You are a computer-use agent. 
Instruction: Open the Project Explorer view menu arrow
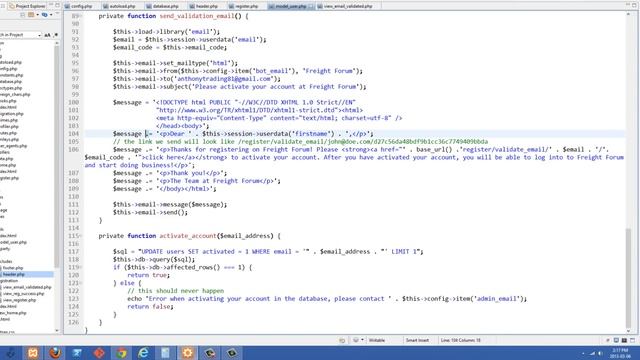(x=57, y=14)
